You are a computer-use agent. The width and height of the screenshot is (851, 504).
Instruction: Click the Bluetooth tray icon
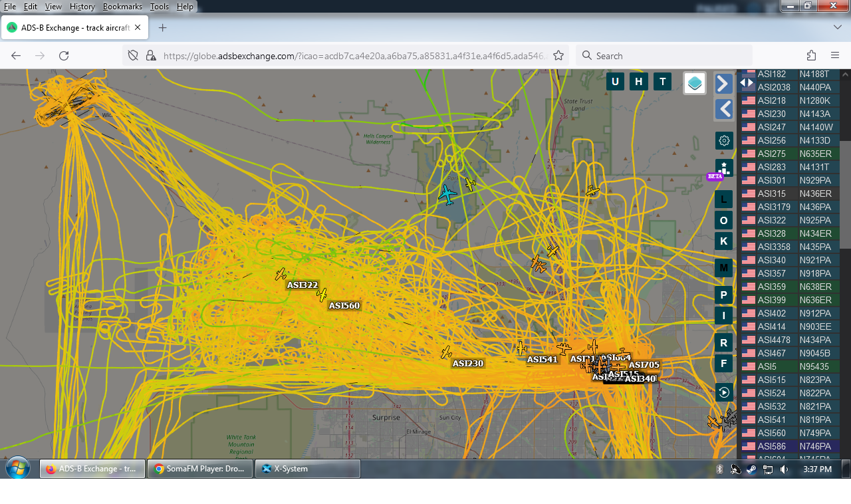[719, 469]
